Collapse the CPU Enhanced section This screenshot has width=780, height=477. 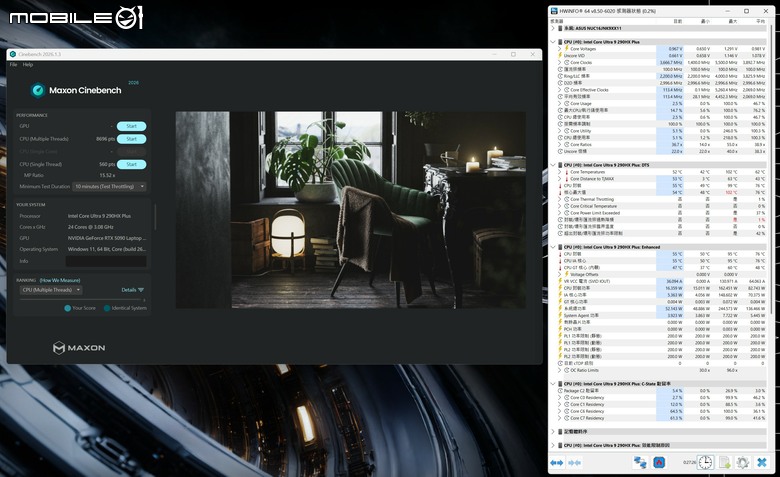click(x=553, y=247)
